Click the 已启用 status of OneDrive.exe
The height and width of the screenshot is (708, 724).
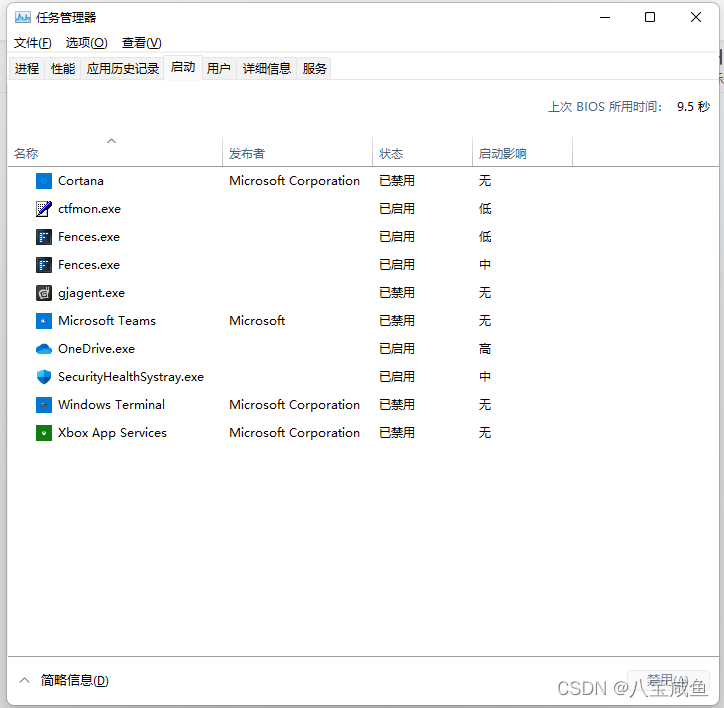(x=397, y=349)
